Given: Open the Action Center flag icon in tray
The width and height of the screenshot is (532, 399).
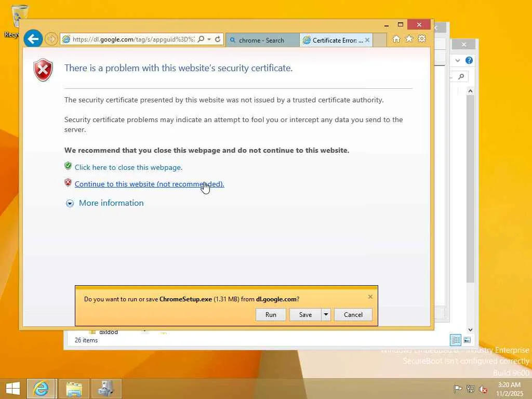Looking at the screenshot, I should coord(458,389).
